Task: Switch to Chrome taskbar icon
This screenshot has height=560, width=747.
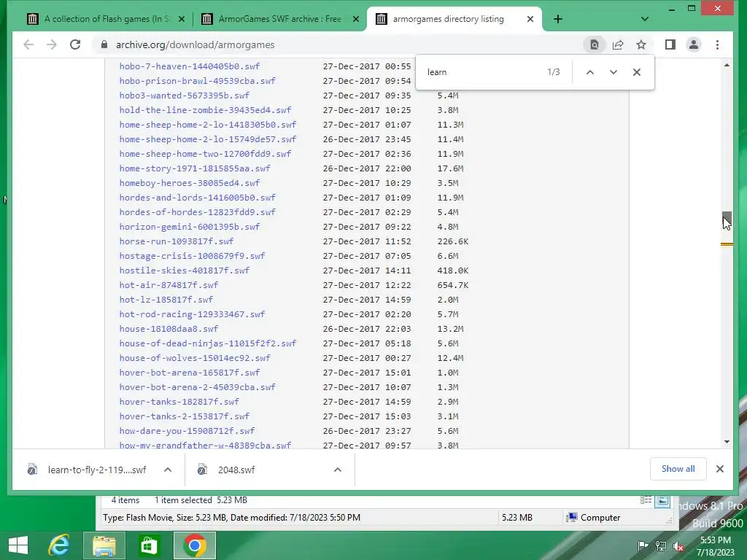Action: click(x=194, y=545)
